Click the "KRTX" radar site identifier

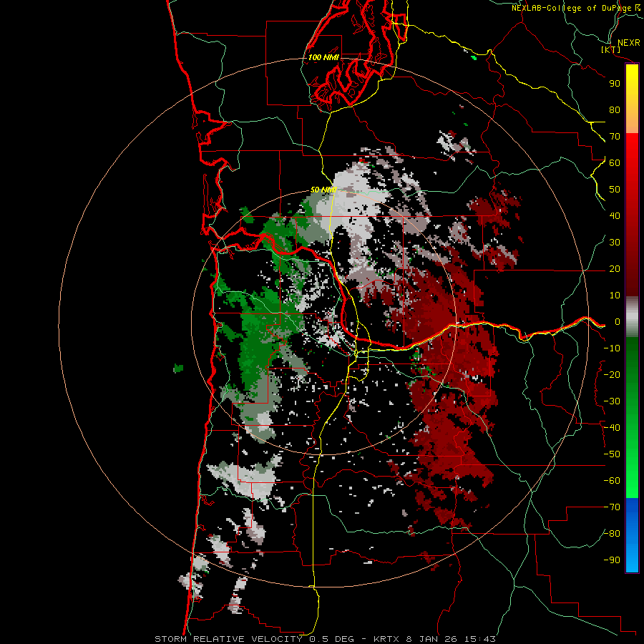(386, 639)
